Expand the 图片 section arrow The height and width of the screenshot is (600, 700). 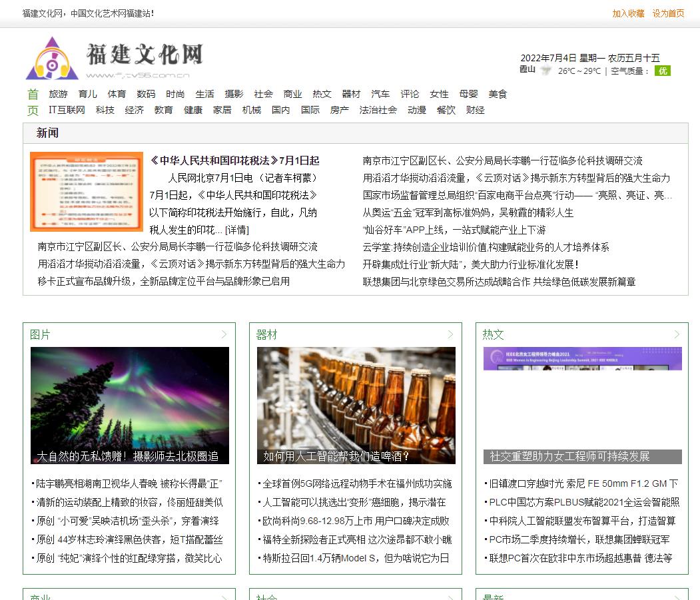click(x=224, y=334)
